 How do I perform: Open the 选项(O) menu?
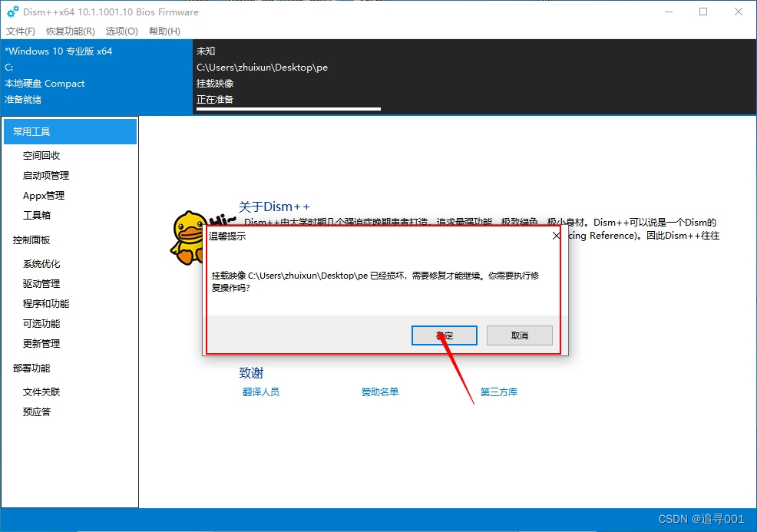coord(121,31)
